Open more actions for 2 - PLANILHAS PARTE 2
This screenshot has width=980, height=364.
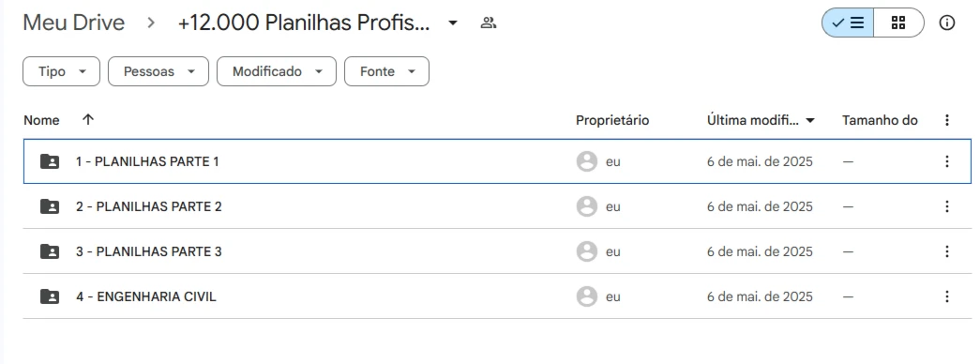point(947,206)
